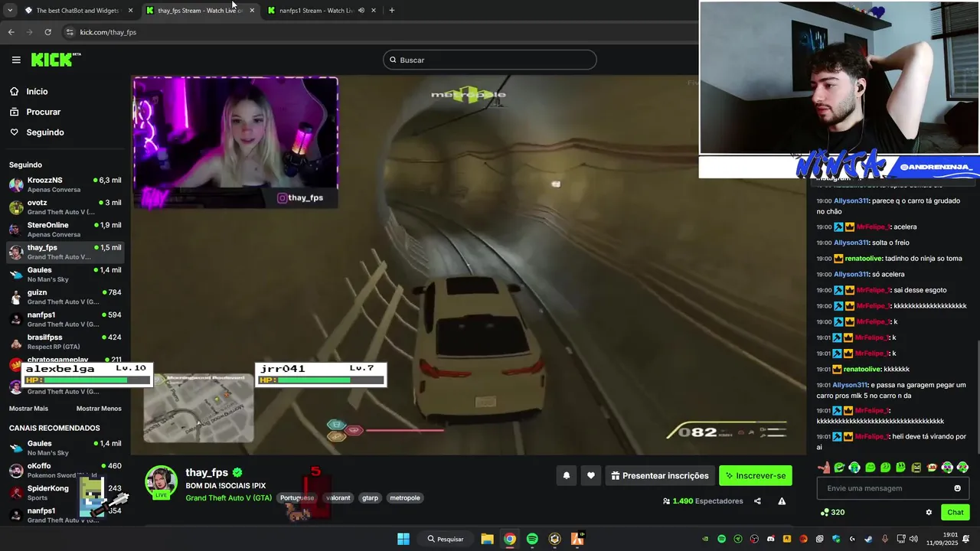Open KroozzNS channel in Seguindo list

click(x=65, y=184)
